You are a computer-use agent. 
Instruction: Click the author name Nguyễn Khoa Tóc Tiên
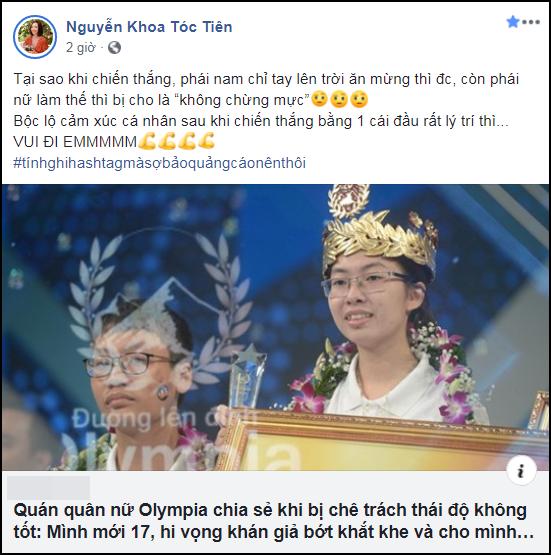pyautogui.click(x=149, y=27)
